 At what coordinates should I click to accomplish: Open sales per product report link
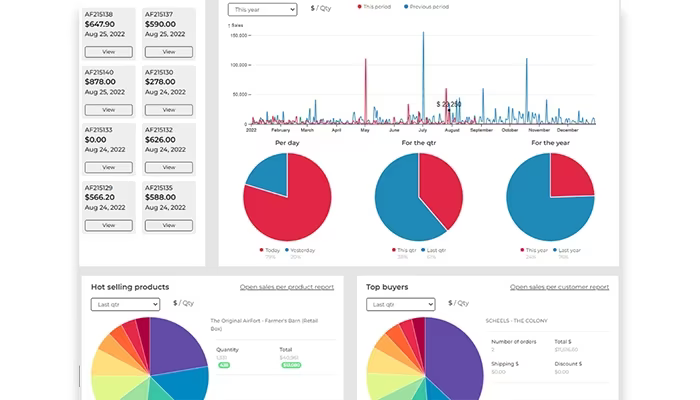(x=287, y=287)
